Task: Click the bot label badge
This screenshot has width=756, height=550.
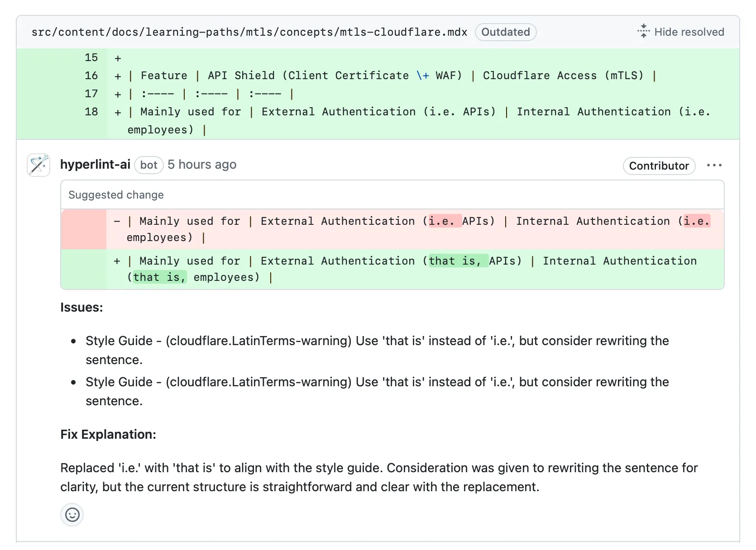Action: click(x=148, y=165)
